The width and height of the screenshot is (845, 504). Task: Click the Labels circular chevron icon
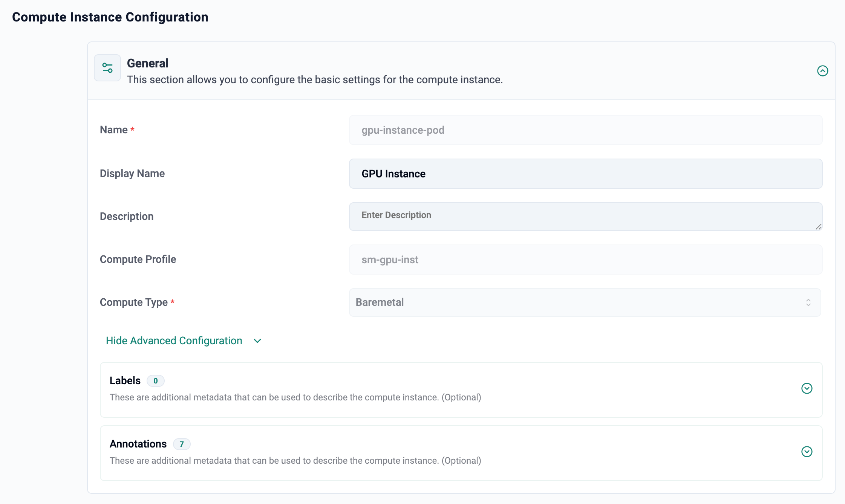(807, 389)
